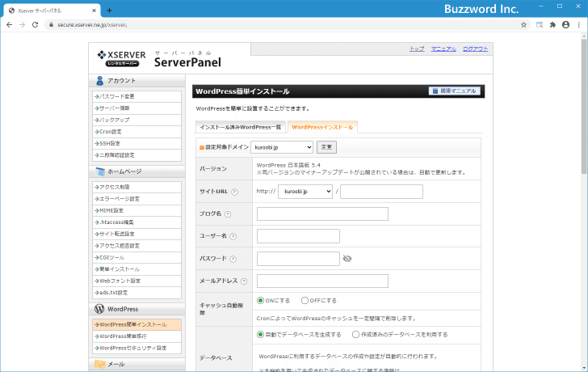Click the browser forward arrow

click(22, 25)
